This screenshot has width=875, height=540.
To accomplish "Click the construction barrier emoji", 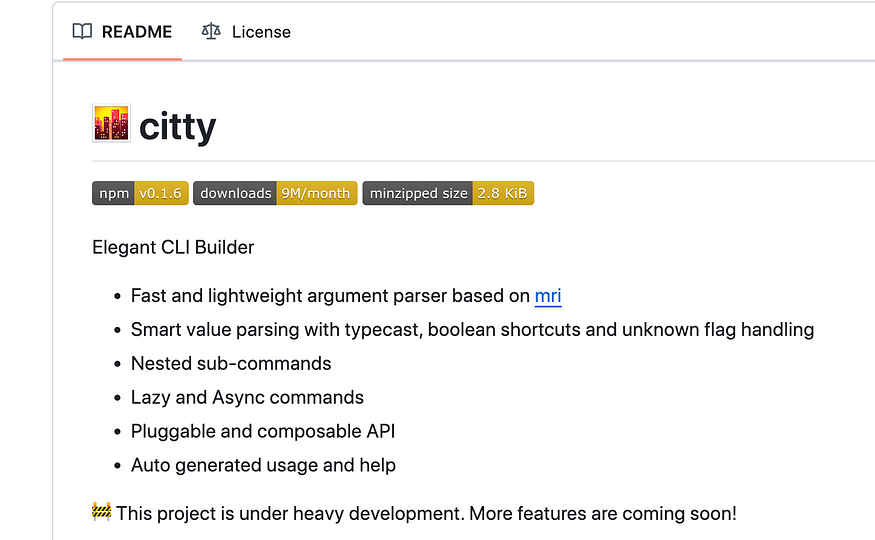I will tap(102, 512).
